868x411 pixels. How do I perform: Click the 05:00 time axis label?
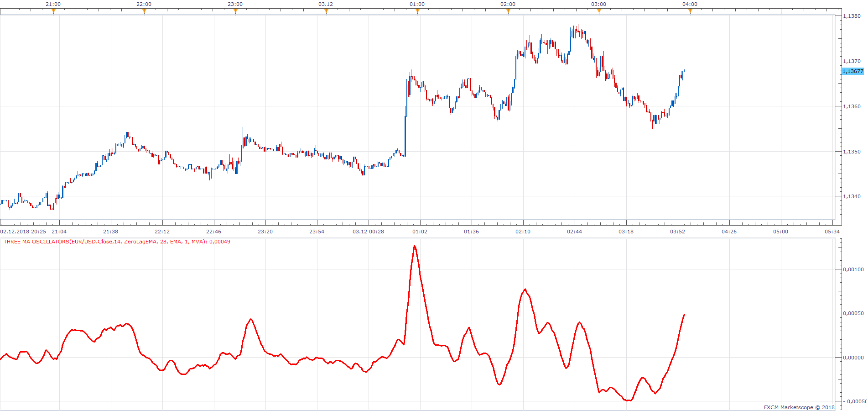pyautogui.click(x=781, y=232)
